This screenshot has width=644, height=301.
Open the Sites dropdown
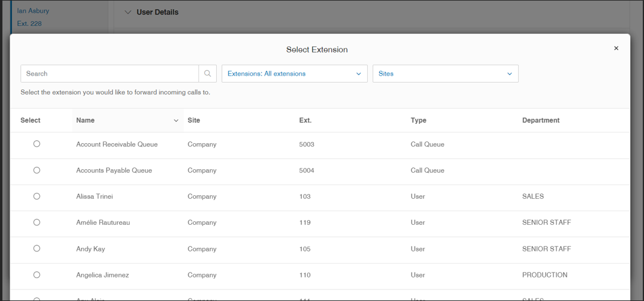[x=445, y=74]
